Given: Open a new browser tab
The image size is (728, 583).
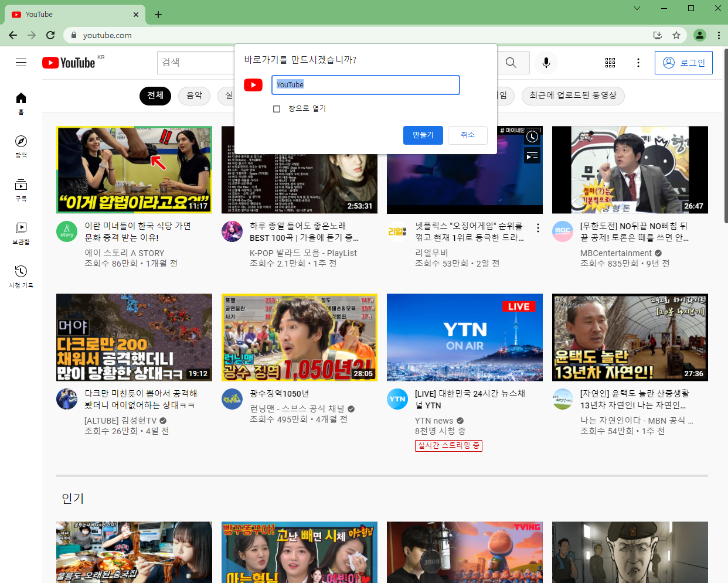Looking at the screenshot, I should coord(158,15).
